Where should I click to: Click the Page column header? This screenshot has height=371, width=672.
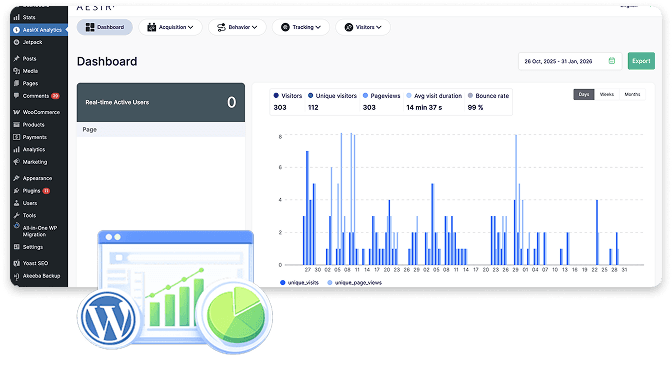90,129
